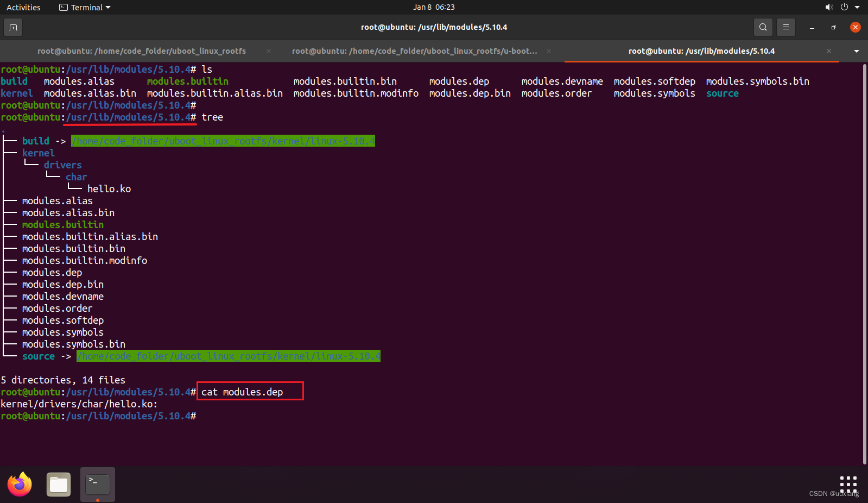Click modules.dep.bin in tree output
This screenshot has width=868, height=503.
(63, 285)
